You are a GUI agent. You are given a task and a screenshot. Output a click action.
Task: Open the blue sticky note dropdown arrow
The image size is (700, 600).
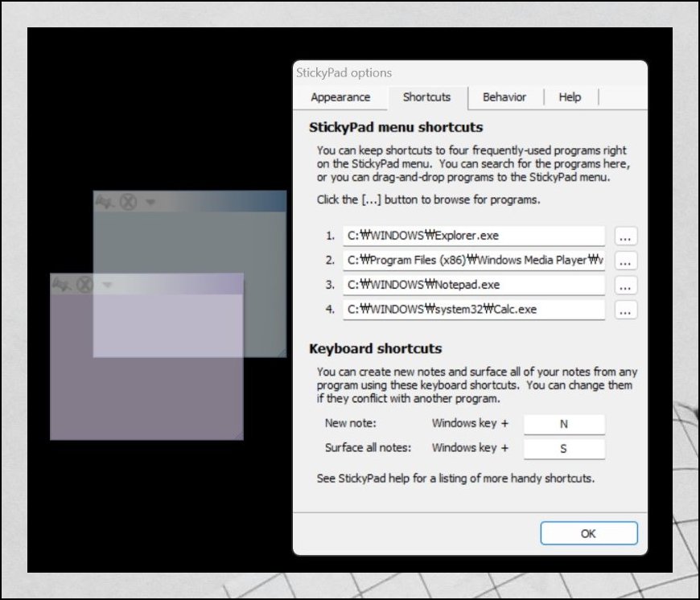click(x=150, y=203)
